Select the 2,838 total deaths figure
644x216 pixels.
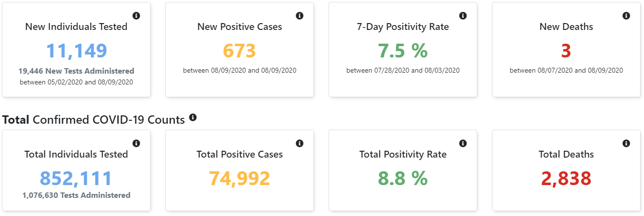pyautogui.click(x=566, y=179)
